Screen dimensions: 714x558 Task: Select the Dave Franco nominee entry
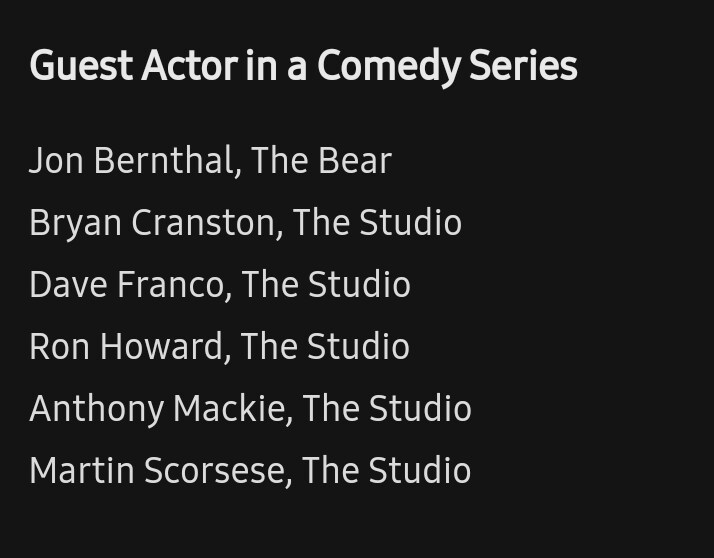pos(220,285)
